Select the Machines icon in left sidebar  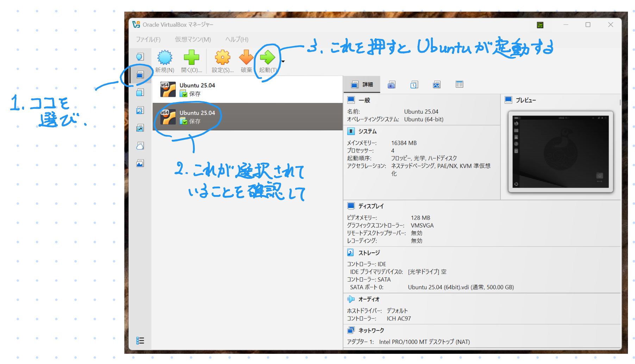tap(140, 75)
